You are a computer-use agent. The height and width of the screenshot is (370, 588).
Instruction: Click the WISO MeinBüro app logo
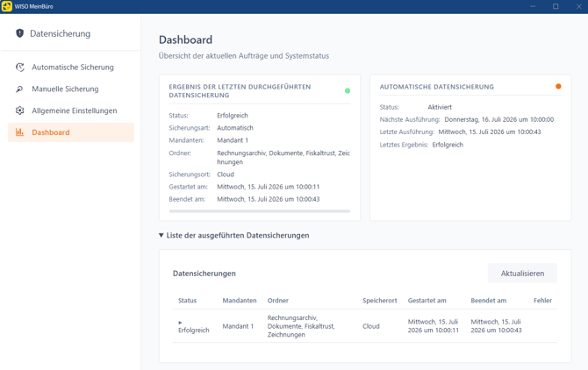coord(6,6)
